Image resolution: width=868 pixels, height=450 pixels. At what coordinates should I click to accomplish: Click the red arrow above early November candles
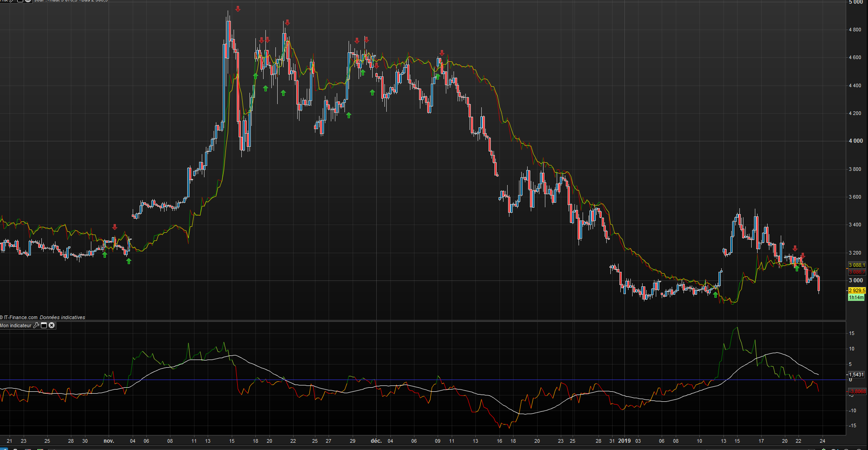(115, 227)
